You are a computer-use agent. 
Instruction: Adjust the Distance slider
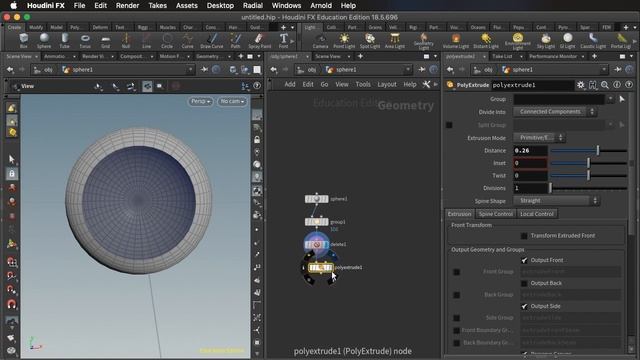pos(589,151)
